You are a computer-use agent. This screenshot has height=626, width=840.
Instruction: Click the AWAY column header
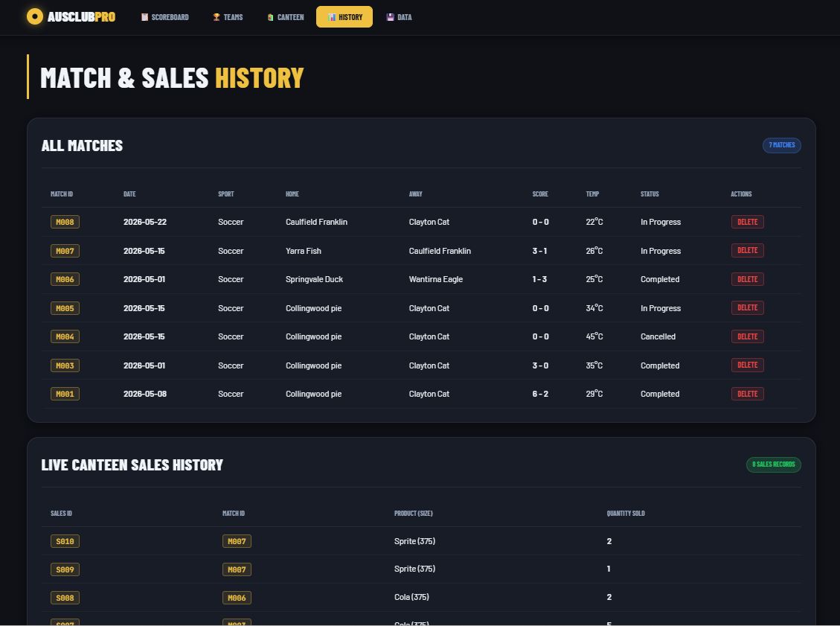pyautogui.click(x=416, y=194)
